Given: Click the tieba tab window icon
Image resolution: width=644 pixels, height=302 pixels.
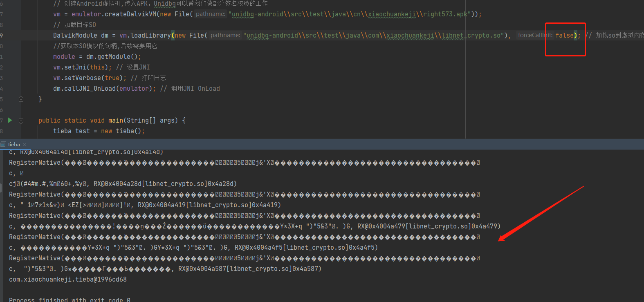Looking at the screenshot, I should [x=4, y=144].
